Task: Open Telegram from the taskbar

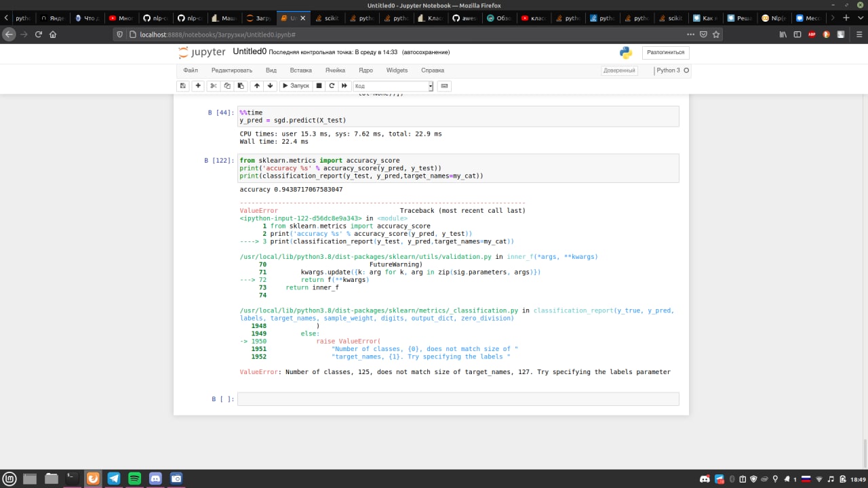Action: [x=113, y=479]
